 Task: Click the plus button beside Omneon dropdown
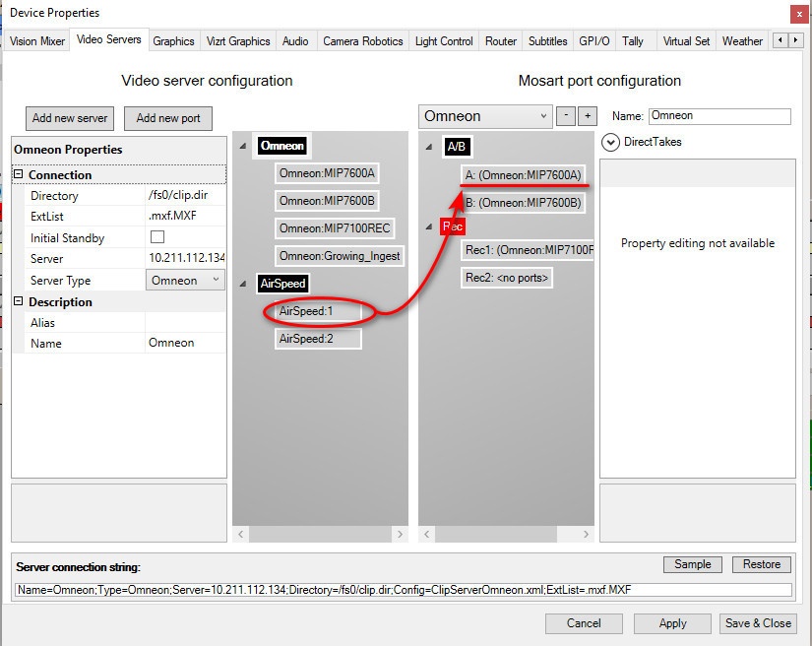tap(588, 116)
